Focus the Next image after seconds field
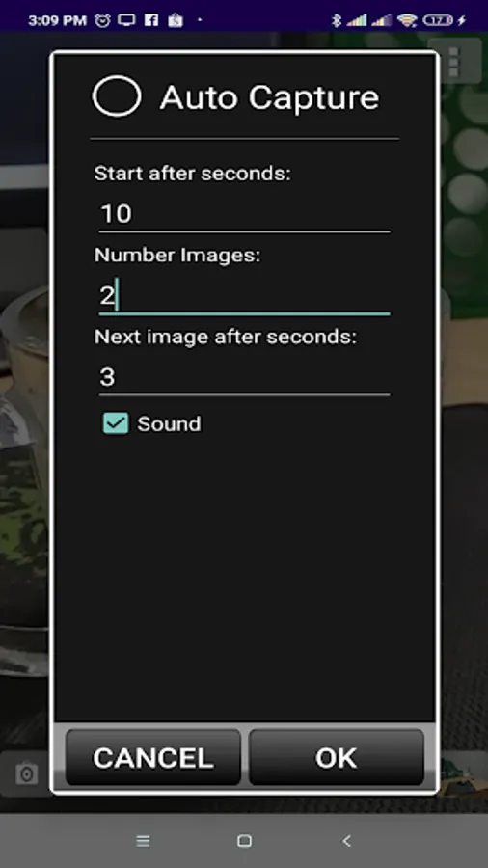 tap(244, 377)
